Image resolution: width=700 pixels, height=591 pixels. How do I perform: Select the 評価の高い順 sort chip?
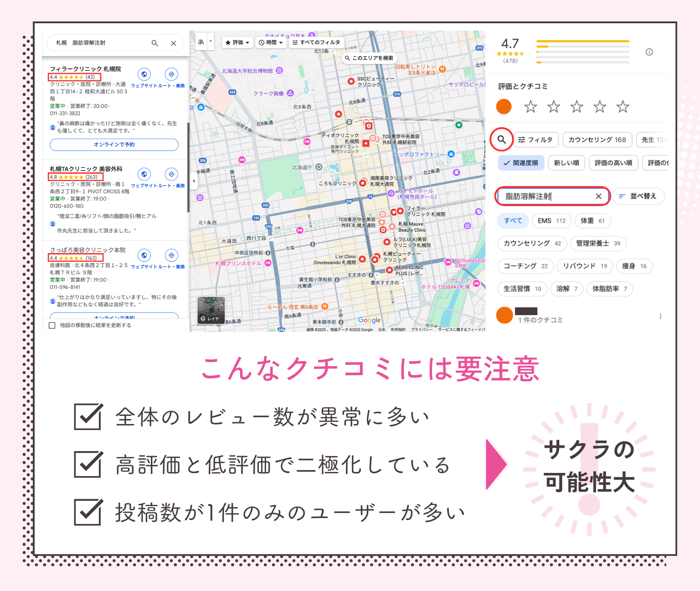coord(613,163)
